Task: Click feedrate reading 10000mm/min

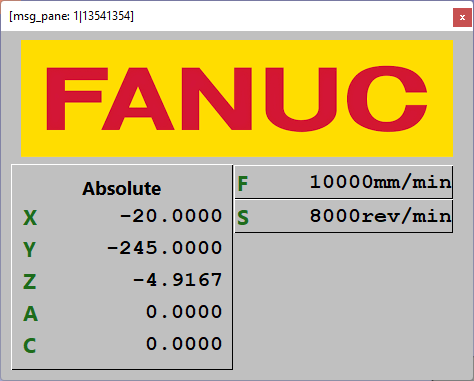Action: [x=381, y=182]
